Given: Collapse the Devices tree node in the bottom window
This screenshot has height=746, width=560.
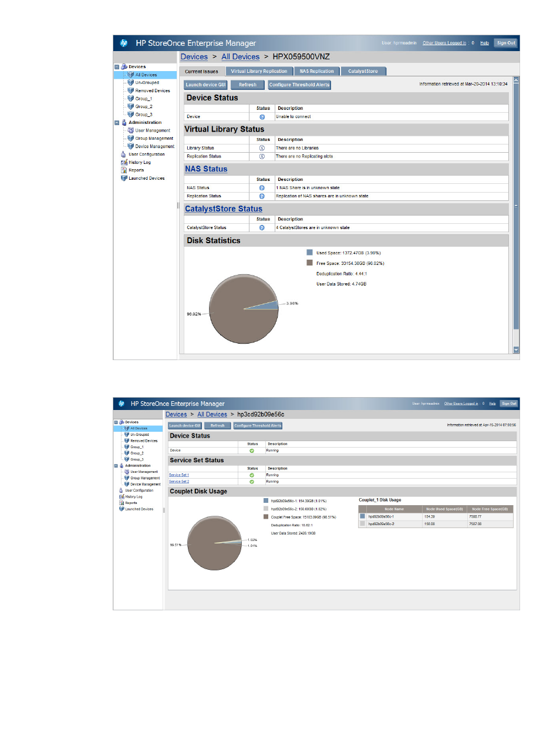Looking at the screenshot, I should coord(116,422).
